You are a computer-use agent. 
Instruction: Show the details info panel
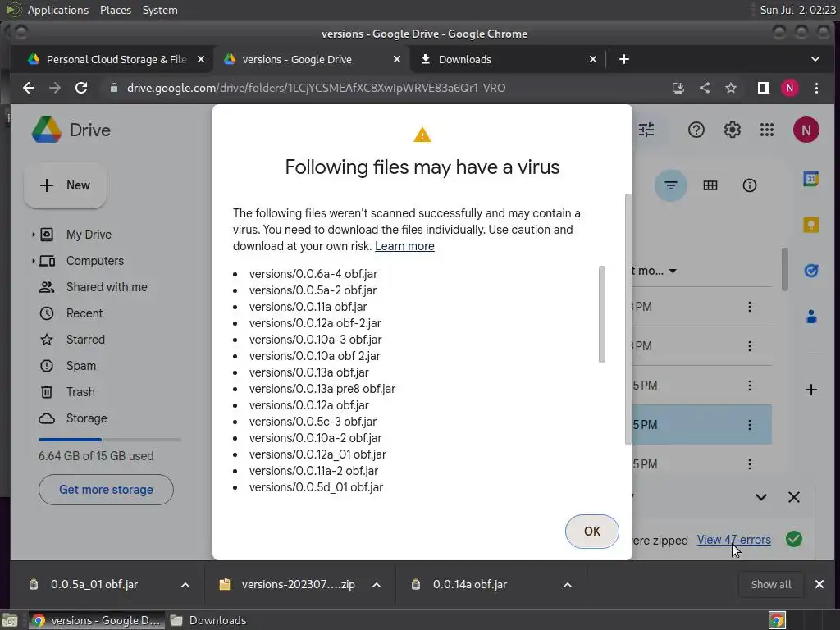coord(749,185)
